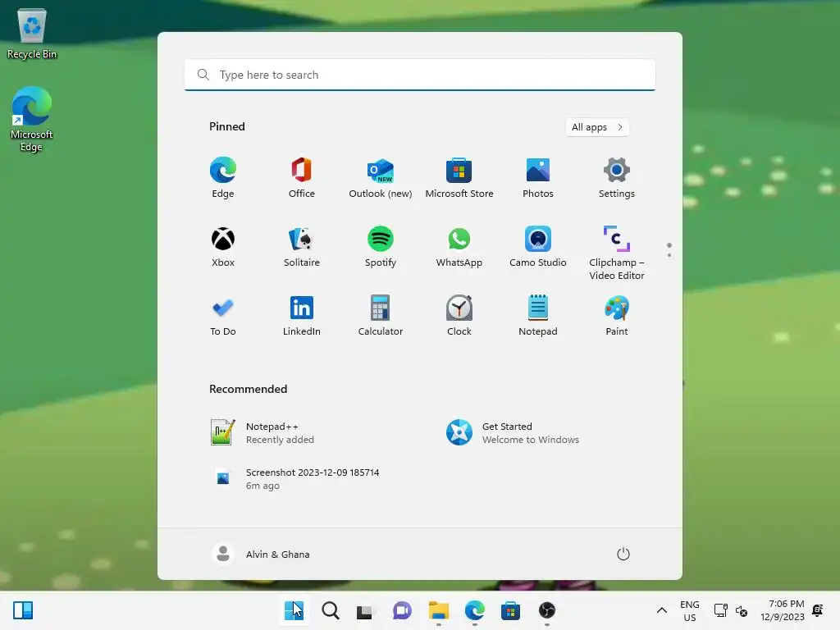This screenshot has height=630, width=840.
Task: Open Outlook (new) app
Action: click(381, 178)
